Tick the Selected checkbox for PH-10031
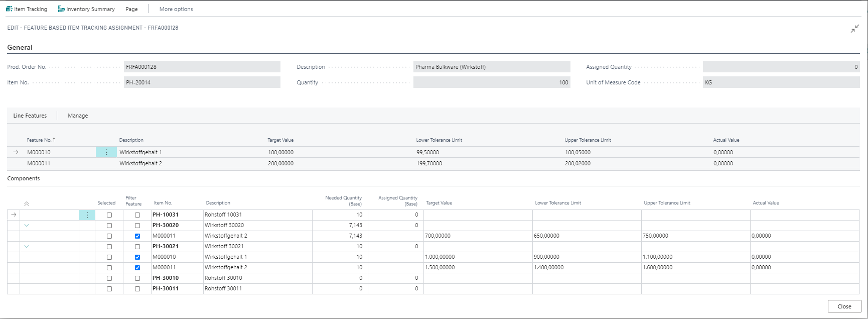The height and width of the screenshot is (319, 868). tap(109, 215)
